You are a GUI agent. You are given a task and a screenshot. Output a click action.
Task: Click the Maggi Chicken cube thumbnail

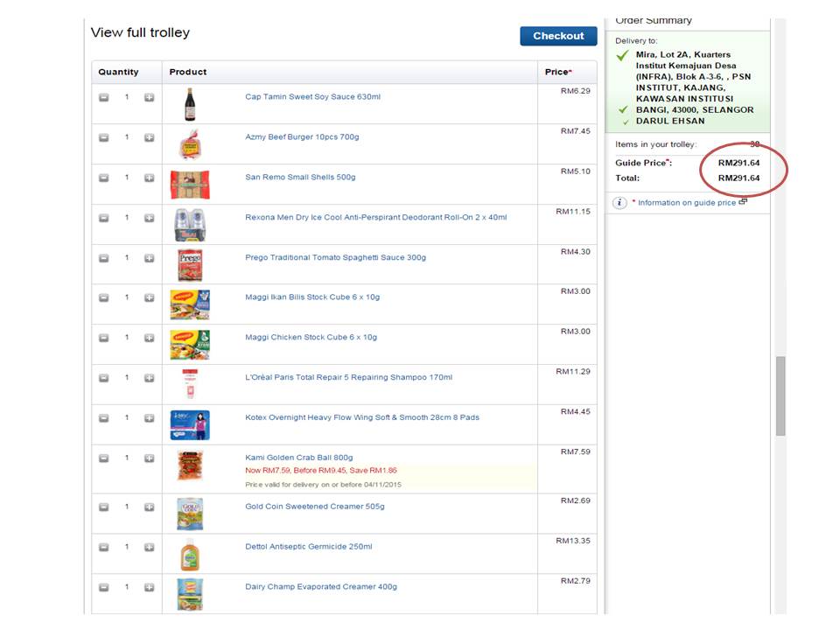coord(190,345)
